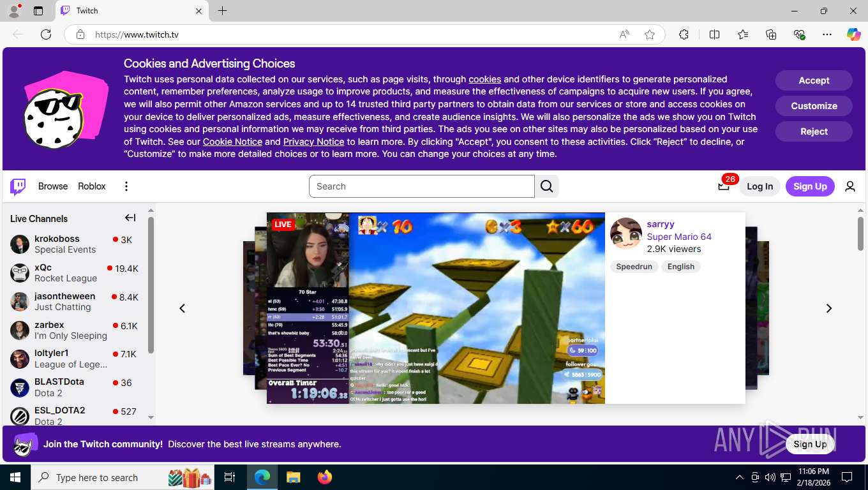This screenshot has height=490, width=868.
Task: Close the Twitch browser tab
Action: click(x=198, y=11)
